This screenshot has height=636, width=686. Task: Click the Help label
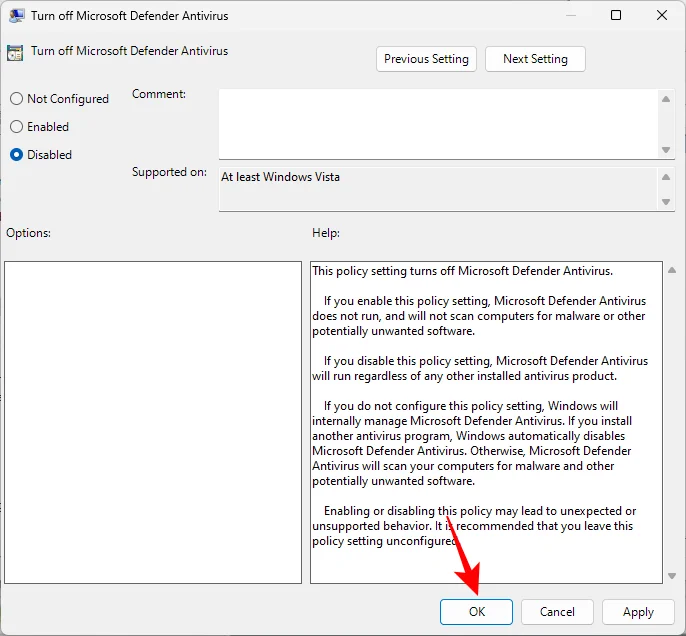(326, 233)
